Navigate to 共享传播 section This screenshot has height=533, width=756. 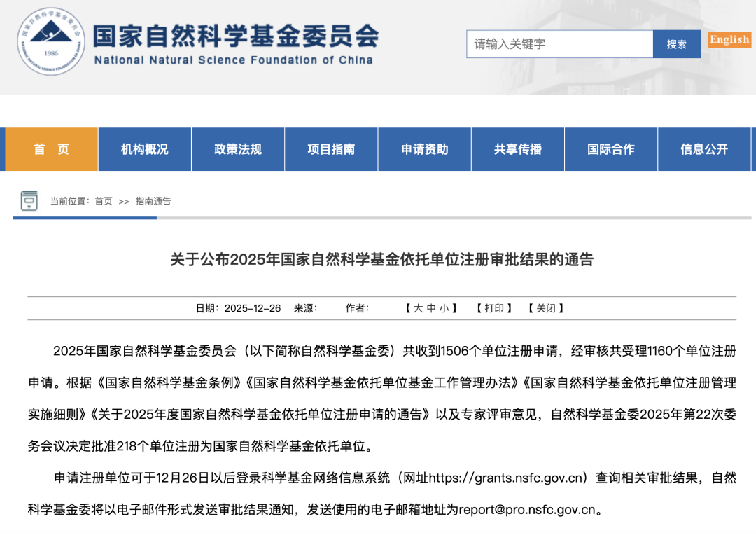518,149
